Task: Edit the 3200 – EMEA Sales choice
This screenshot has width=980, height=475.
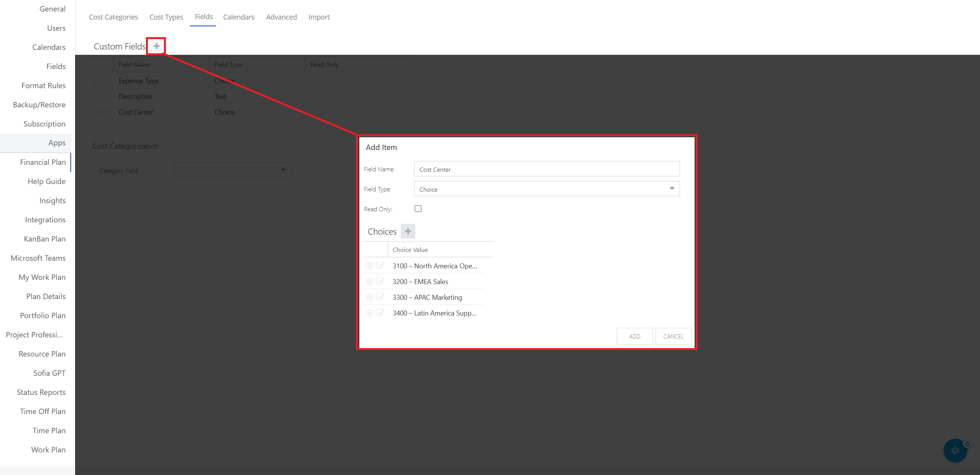Action: 380,281
